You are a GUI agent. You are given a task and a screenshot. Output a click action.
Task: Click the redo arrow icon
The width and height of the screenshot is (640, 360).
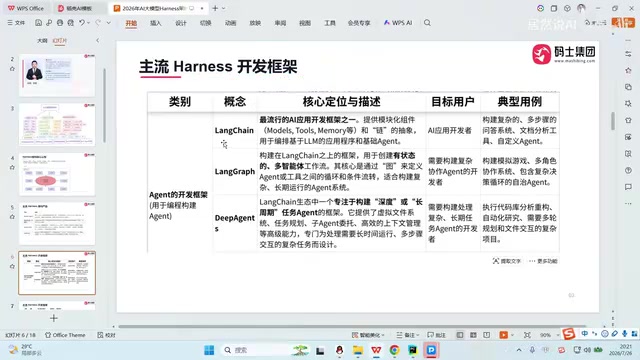click(x=98, y=23)
